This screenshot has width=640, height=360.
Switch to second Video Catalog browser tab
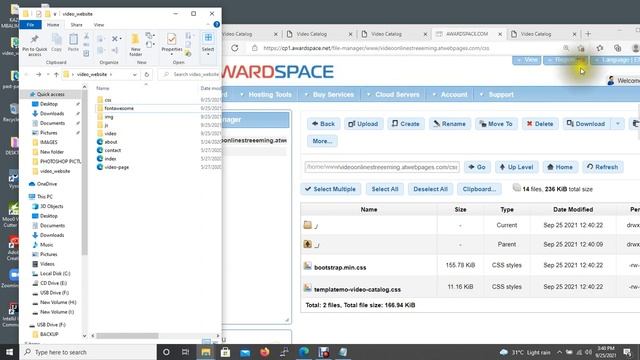(x=319, y=34)
